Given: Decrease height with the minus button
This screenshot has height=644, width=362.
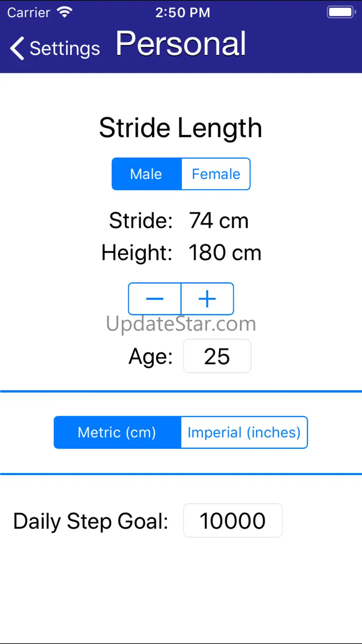Looking at the screenshot, I should point(155,299).
